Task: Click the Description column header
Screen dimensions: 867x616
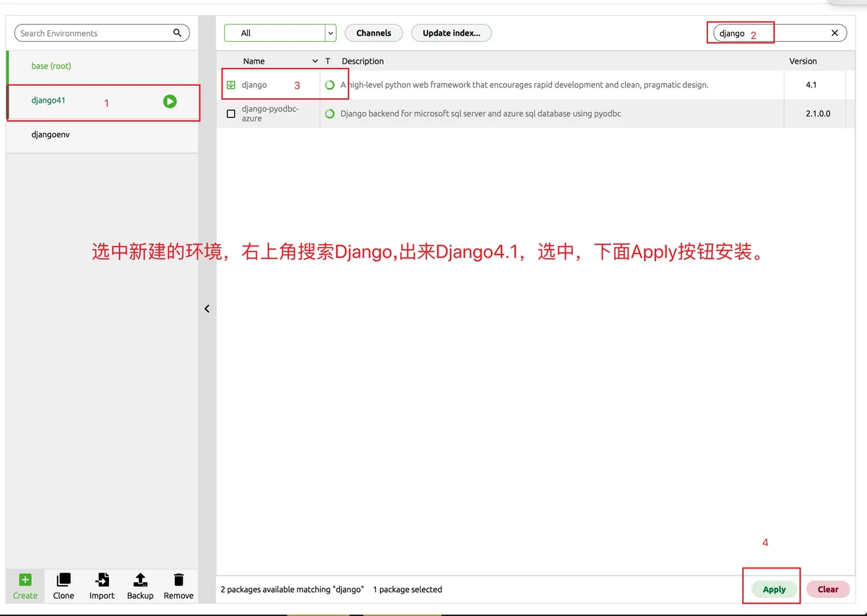Action: pyautogui.click(x=363, y=61)
